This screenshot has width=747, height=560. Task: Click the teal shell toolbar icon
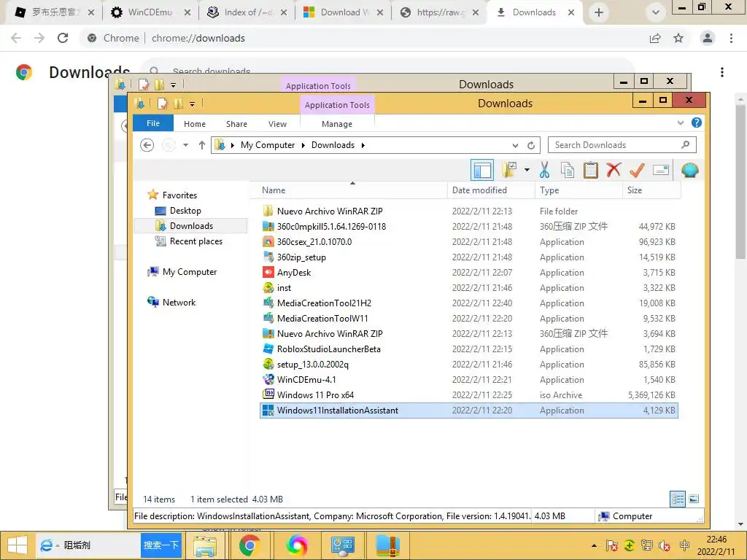pos(690,170)
